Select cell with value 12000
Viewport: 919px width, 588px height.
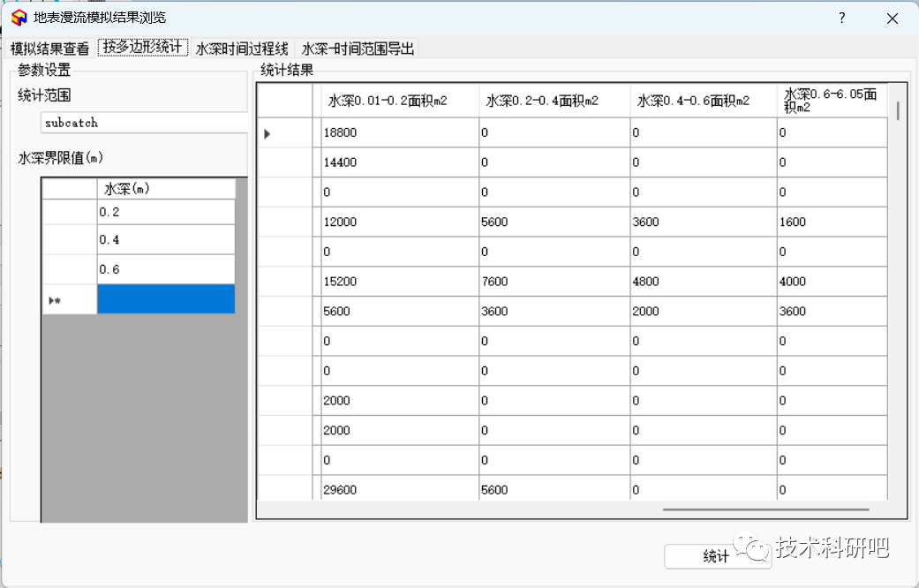click(400, 222)
